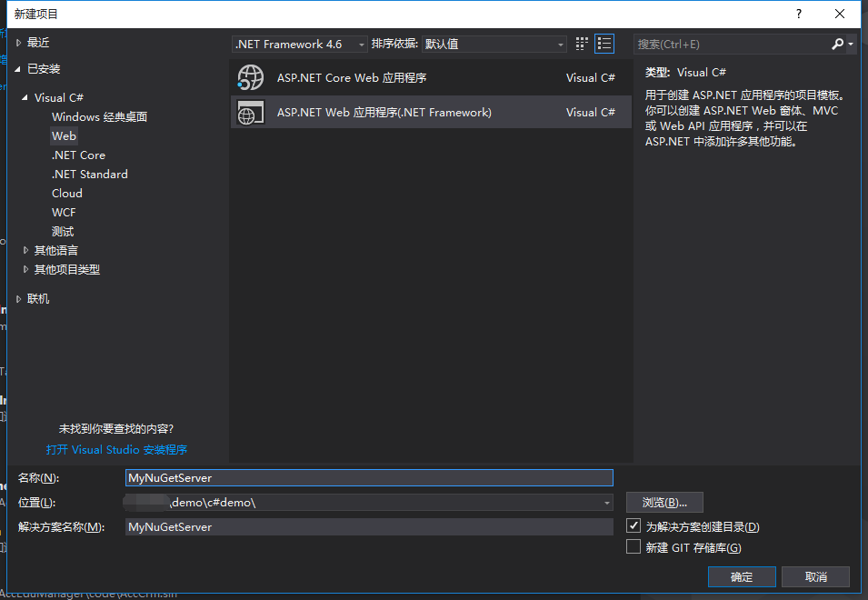The height and width of the screenshot is (600, 868).
Task: Select the 测试 category
Action: (63, 232)
